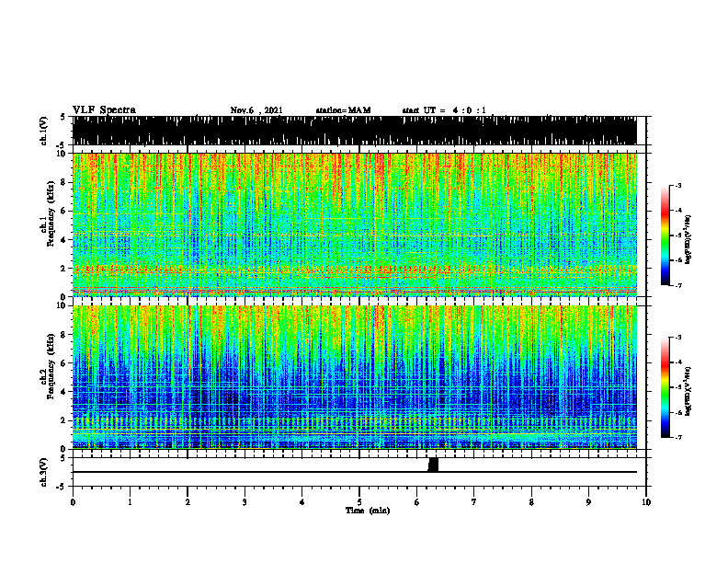Click the "-3" tick on ch.2 colorbar
728x563 pixels.
pos(678,338)
